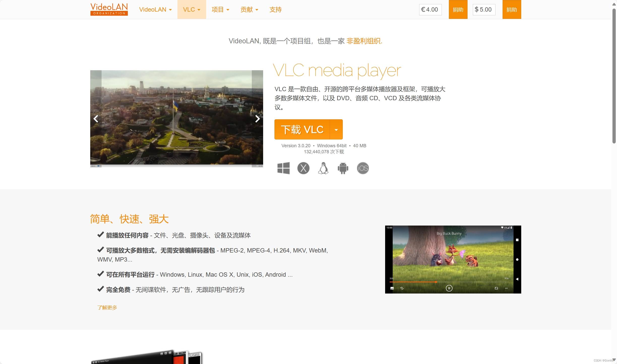Open the VideoLAN dropdown menu
617x364 pixels.
click(x=155, y=10)
